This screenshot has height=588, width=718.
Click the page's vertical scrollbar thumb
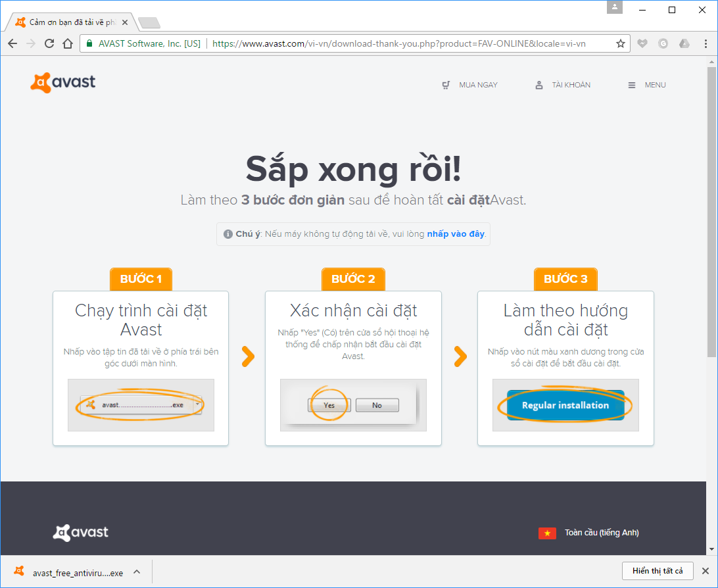point(711,212)
